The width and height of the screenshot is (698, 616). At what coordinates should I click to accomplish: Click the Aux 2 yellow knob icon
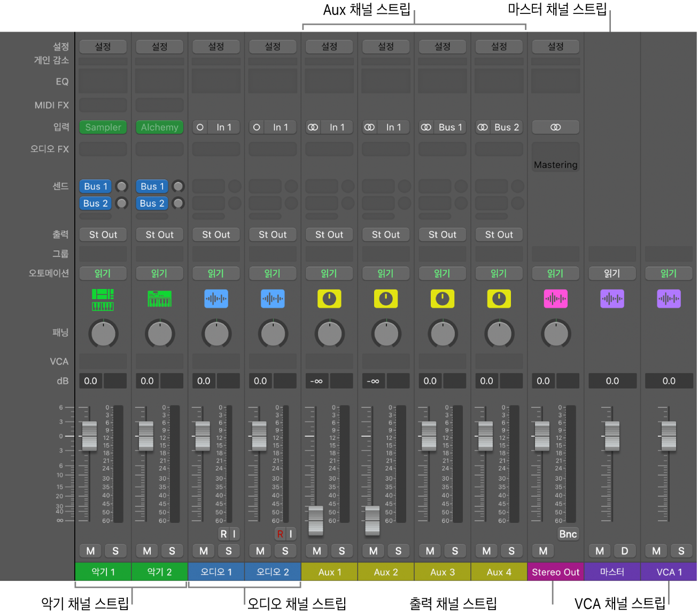point(386,299)
